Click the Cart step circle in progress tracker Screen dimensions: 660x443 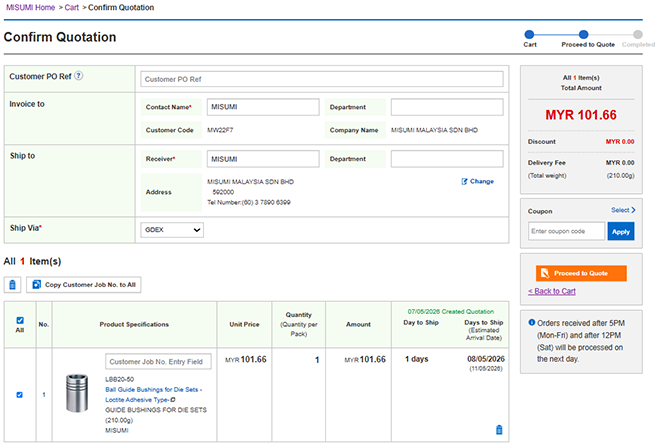click(x=530, y=35)
